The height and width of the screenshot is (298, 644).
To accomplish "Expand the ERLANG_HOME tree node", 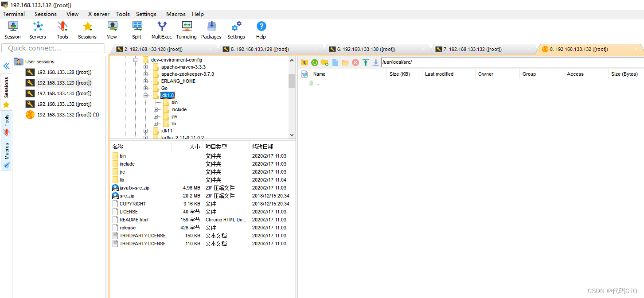I will pos(145,81).
